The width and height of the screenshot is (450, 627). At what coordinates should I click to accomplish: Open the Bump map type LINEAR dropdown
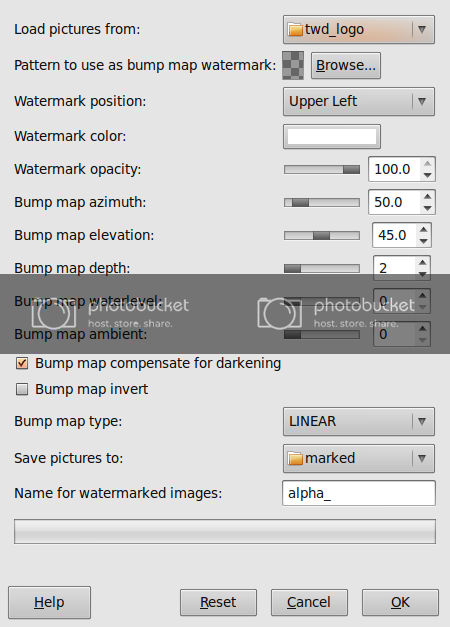358,421
